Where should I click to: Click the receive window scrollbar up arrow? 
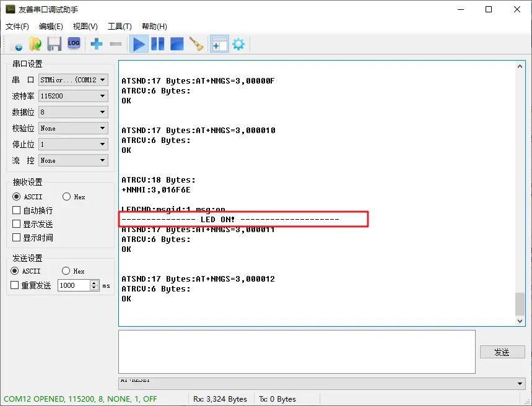click(520, 66)
